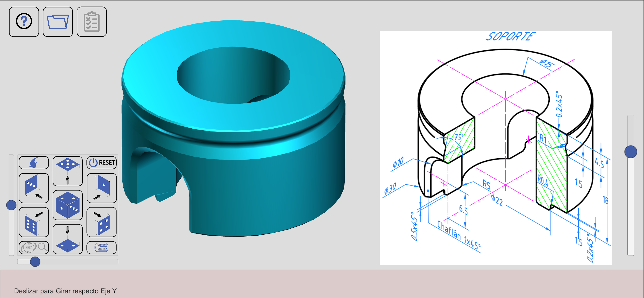The image size is (644, 298).
Task: Click the left vertical rotation slider handle
Action: coord(11,205)
